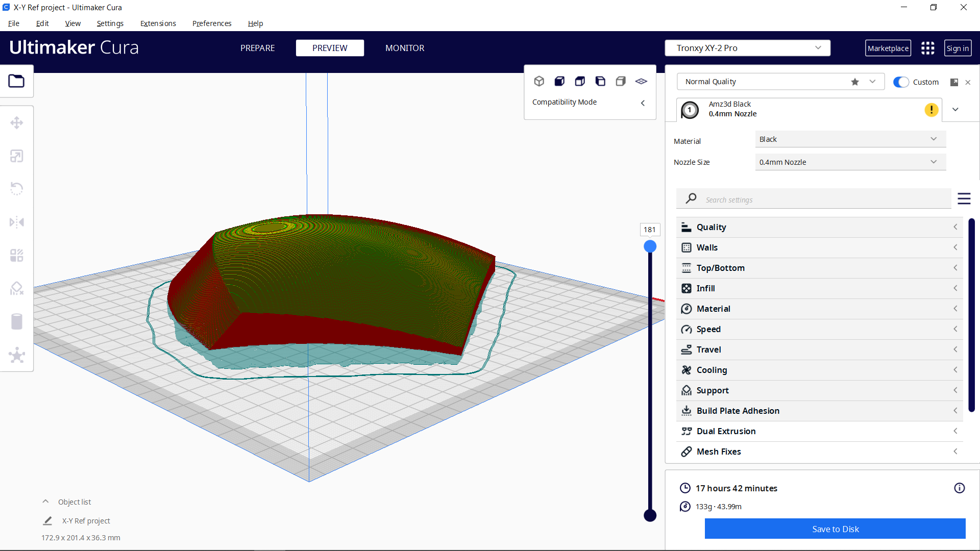
Task: Toggle the Custom settings switch
Action: coord(901,82)
